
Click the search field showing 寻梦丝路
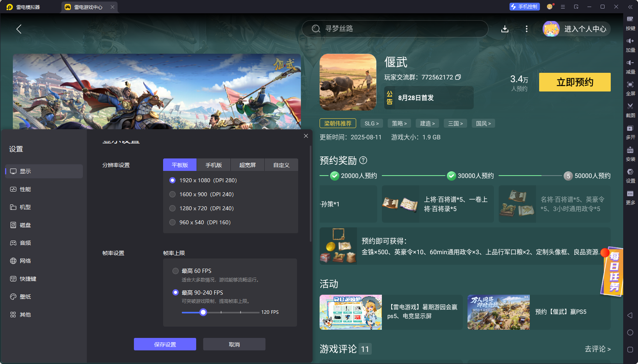395,28
